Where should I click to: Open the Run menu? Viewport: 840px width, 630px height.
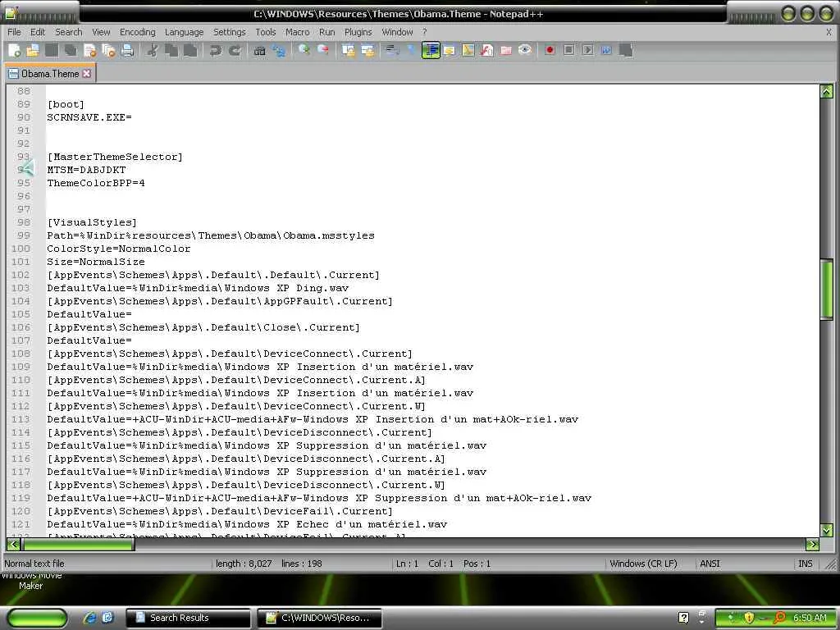pos(326,32)
